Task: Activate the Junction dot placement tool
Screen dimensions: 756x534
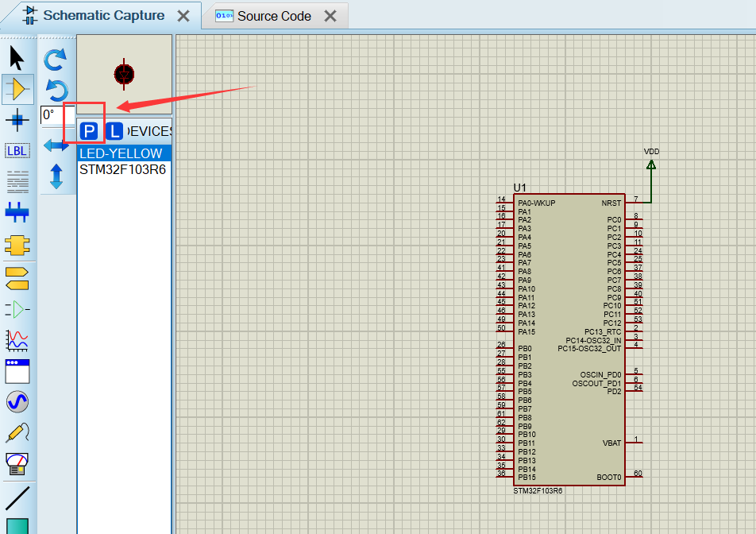Action: point(17,120)
